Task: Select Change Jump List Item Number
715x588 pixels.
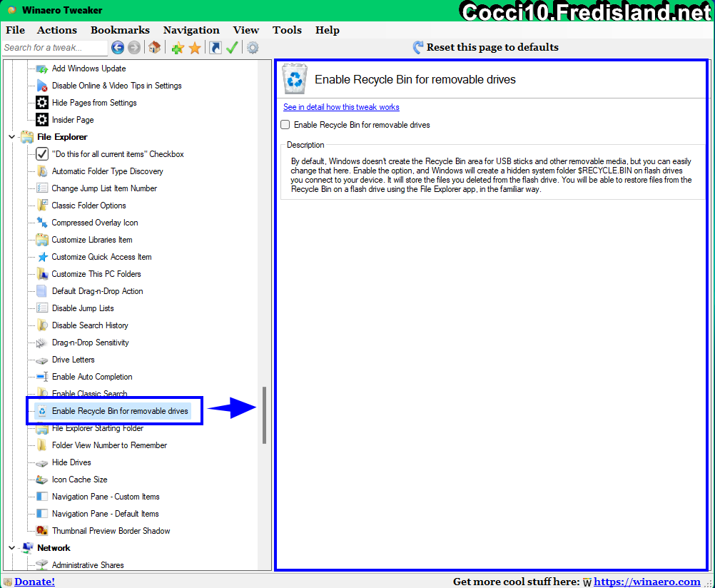Action: tap(104, 188)
